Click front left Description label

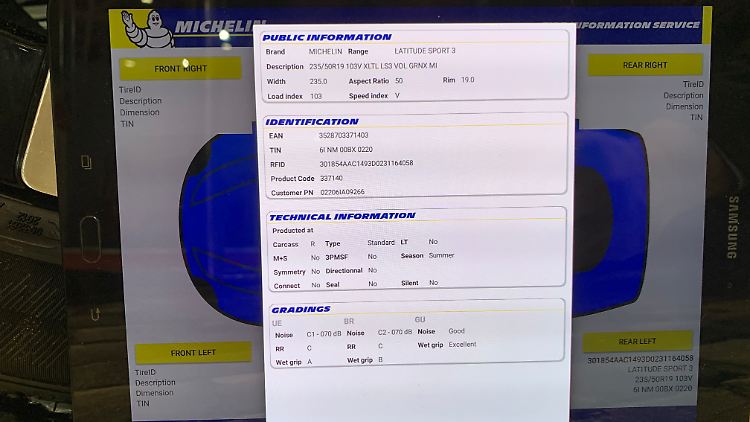tap(155, 383)
